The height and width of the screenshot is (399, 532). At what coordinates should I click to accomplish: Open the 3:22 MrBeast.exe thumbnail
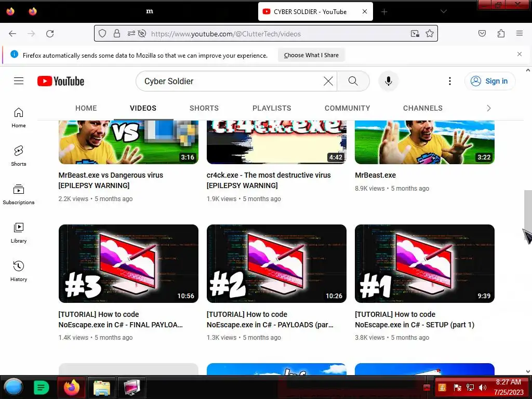point(424,142)
